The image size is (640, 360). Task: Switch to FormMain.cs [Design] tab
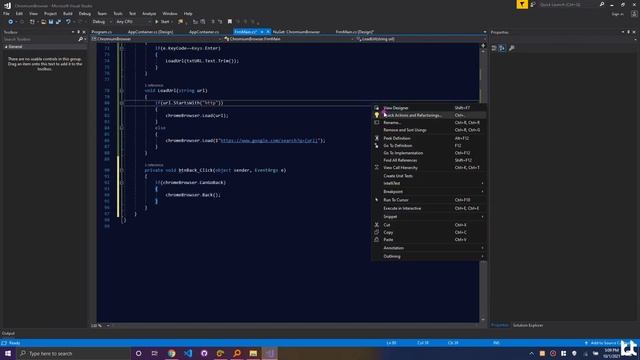pos(354,32)
